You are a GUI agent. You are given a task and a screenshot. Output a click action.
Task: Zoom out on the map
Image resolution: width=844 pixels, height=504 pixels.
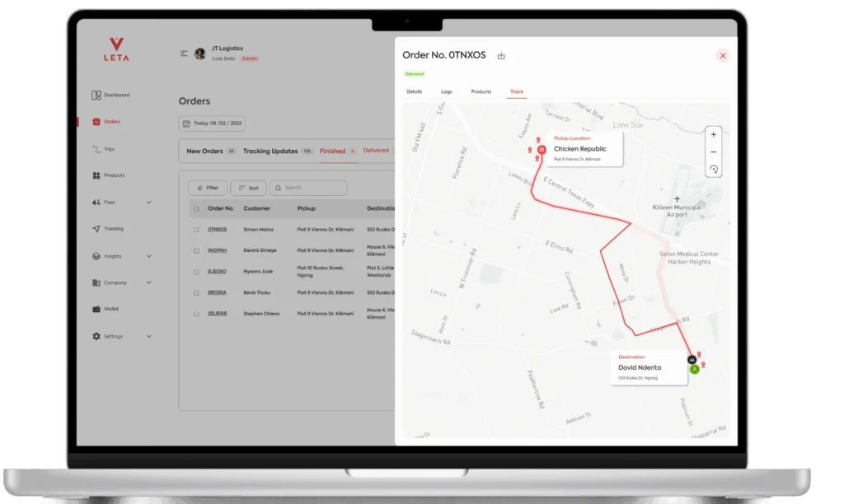pos(713,152)
